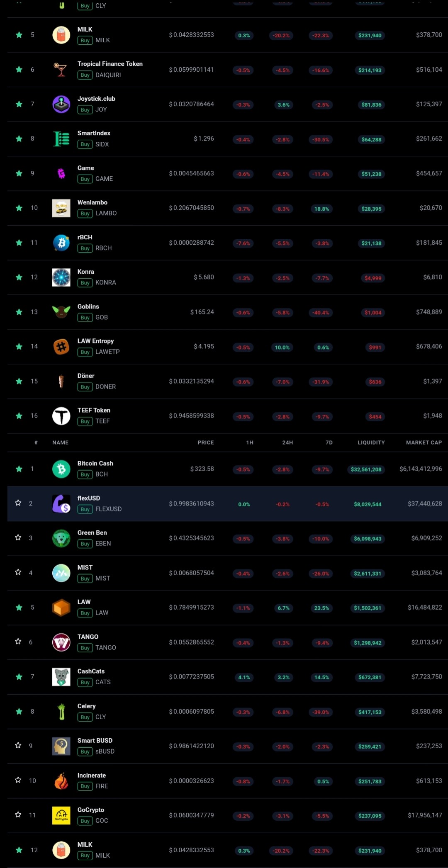
Task: Open the Bitcoin Cash coin logo
Action: tap(61, 469)
